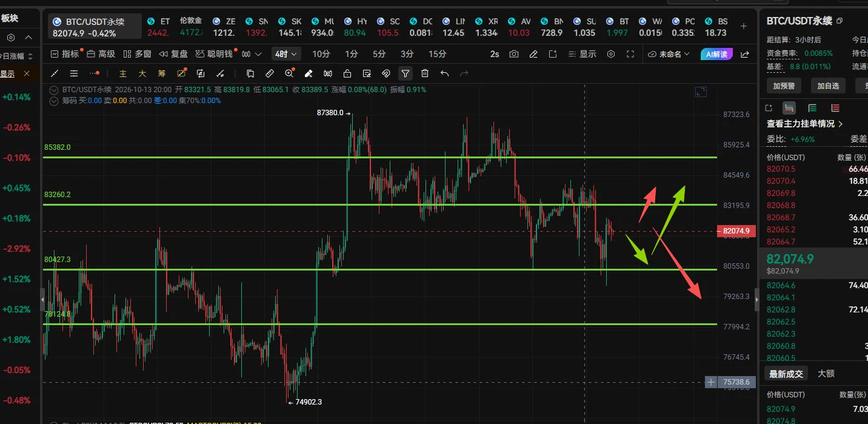Toggle the 筹 chip distribution overlay
The image size is (868, 424).
162,73
